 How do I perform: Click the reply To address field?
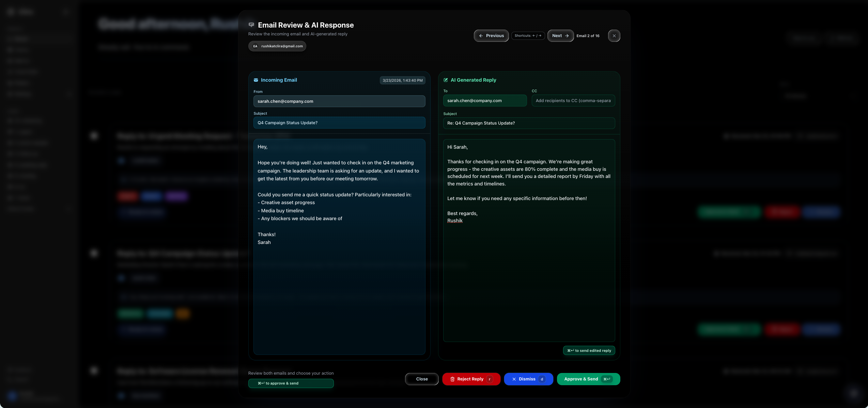484,101
